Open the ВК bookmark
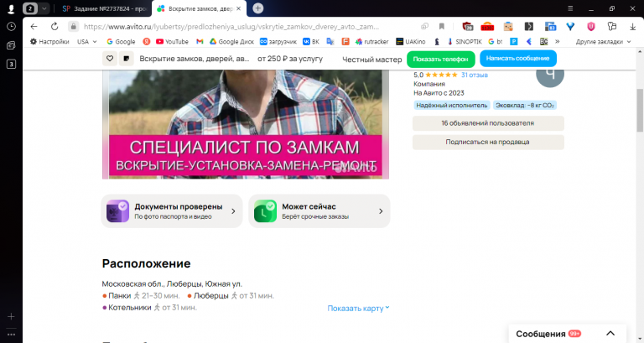 coord(311,41)
